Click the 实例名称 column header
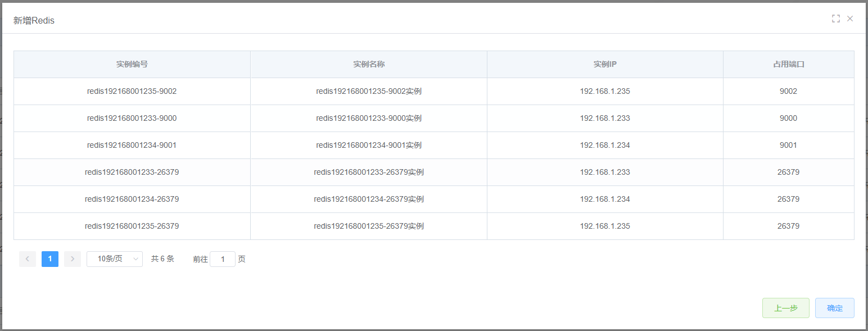The image size is (868, 331). [x=369, y=64]
